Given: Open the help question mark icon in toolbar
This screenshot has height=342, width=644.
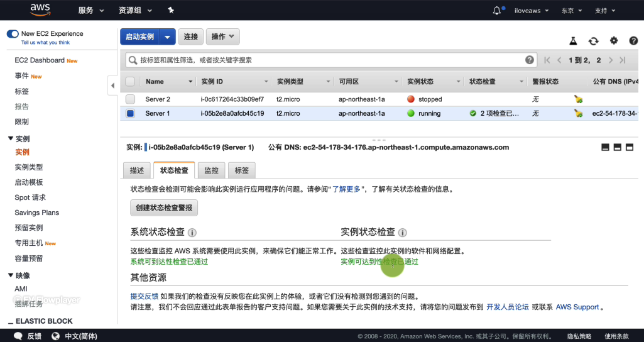Looking at the screenshot, I should pos(633,41).
